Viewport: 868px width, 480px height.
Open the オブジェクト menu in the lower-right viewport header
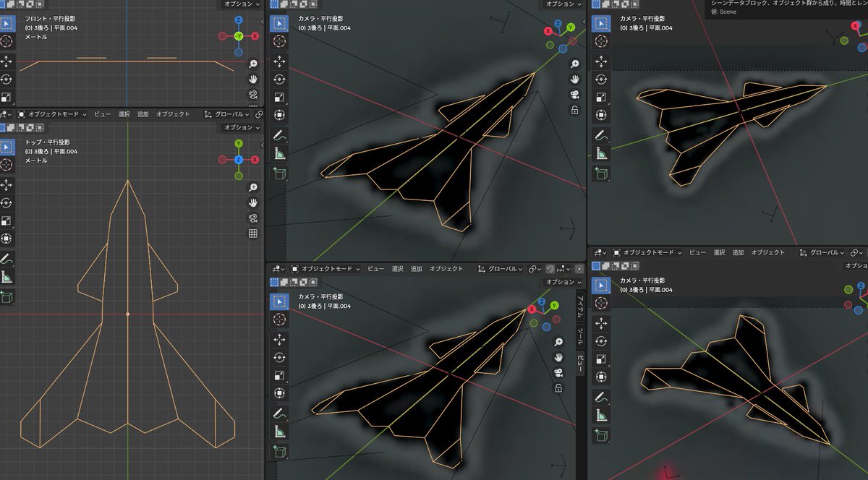tap(767, 252)
